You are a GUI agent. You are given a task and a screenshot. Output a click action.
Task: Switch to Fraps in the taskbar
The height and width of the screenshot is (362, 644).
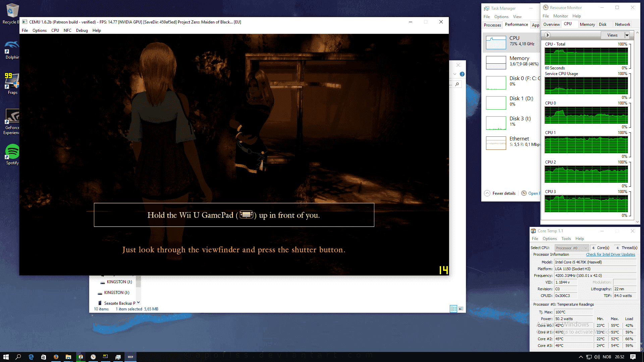106,357
